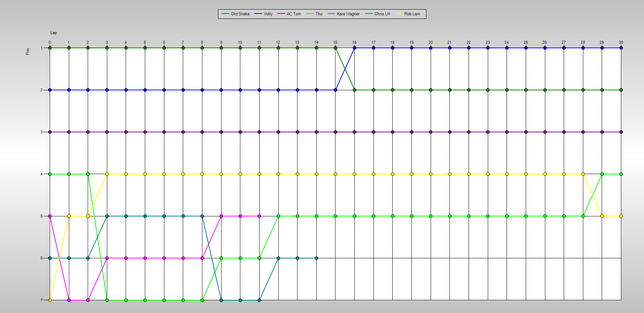
Task: Select the 'Pos' axis title
Action: 28,52
